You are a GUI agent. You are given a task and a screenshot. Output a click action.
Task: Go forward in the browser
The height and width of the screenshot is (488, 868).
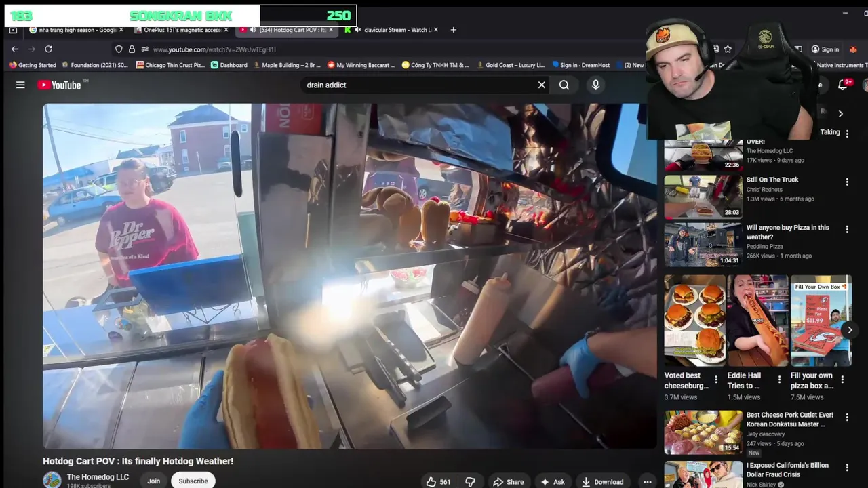coord(31,49)
